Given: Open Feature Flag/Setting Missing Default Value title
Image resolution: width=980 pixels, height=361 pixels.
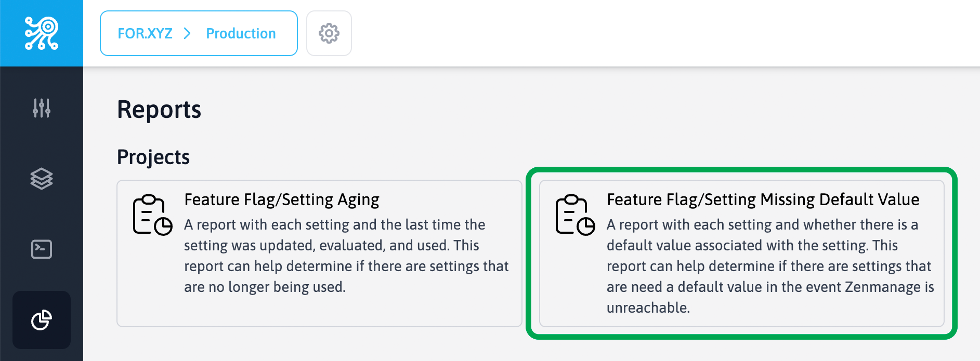Looking at the screenshot, I should click(763, 199).
